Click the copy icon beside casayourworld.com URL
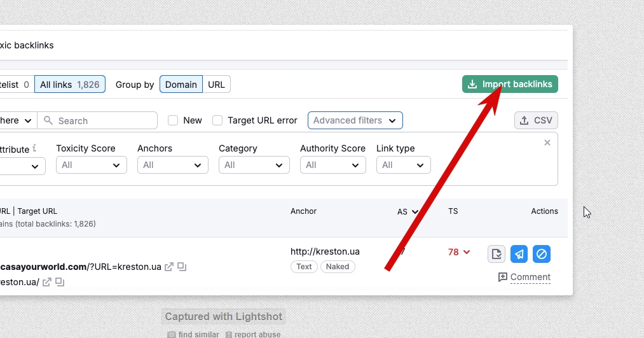 pyautogui.click(x=181, y=267)
